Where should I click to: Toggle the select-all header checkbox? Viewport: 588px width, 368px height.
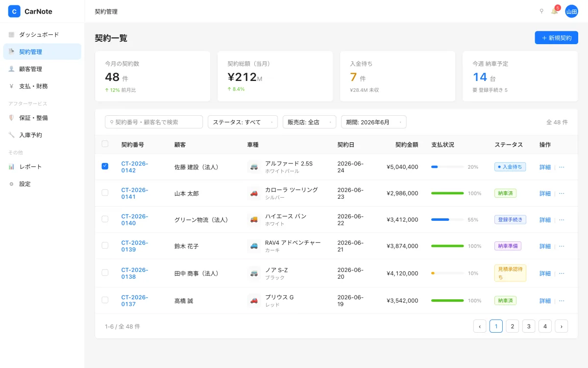tap(105, 144)
